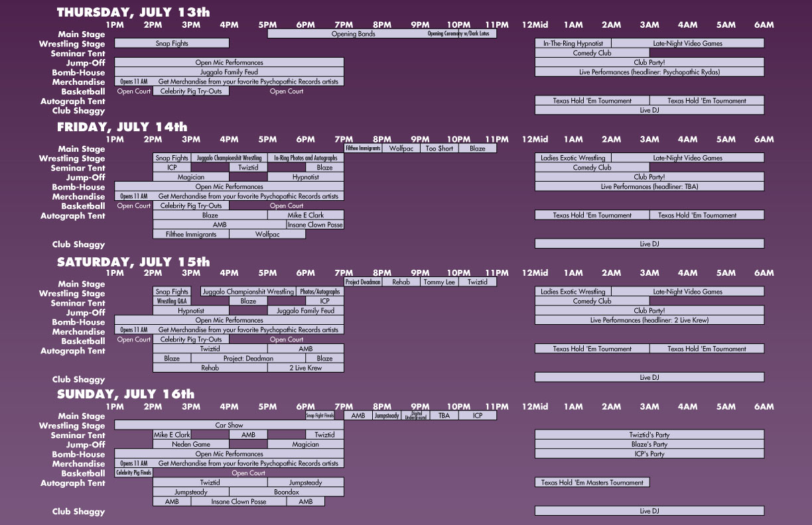The height and width of the screenshot is (525, 812).
Task: Click the 'SUNDAY, JULY 16th' heading
Action: pyautogui.click(x=126, y=394)
